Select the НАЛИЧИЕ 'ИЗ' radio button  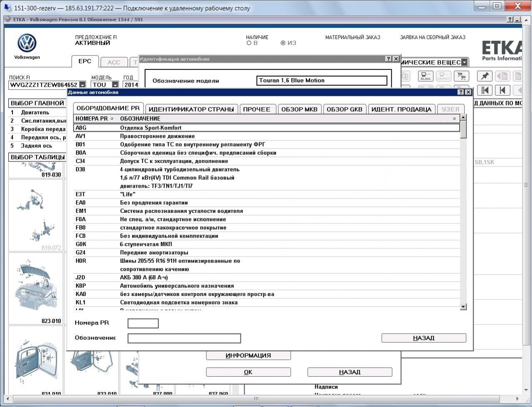tap(283, 43)
